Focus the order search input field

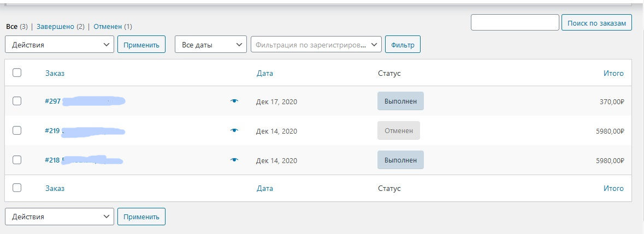click(x=515, y=22)
